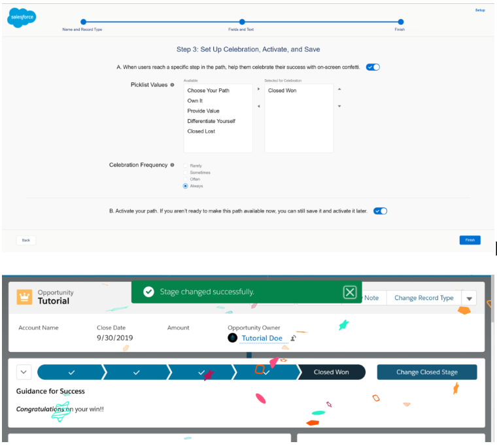
Task: Click the Salesforce cloud logo
Action: [x=22, y=18]
